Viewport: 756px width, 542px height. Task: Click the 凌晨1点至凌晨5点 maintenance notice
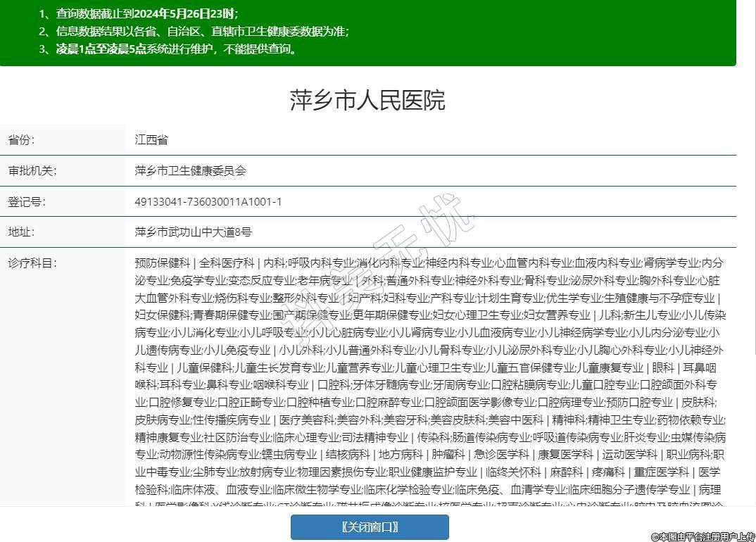(x=176, y=49)
